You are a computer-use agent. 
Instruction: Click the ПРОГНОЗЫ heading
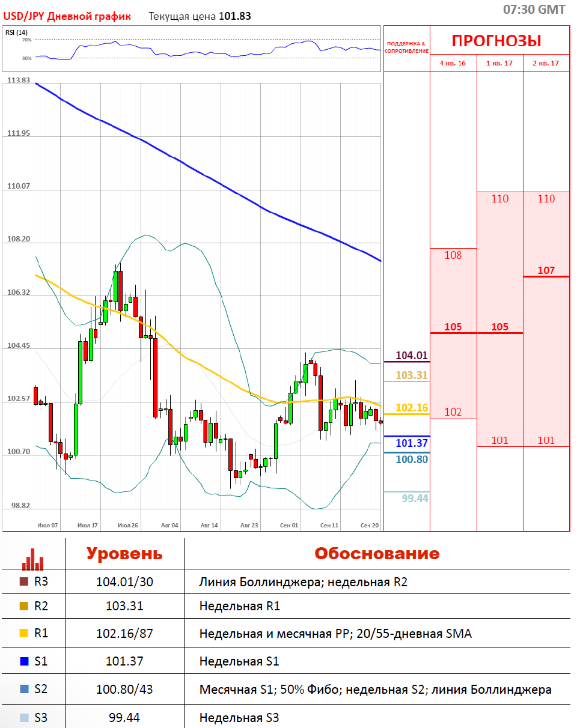496,41
